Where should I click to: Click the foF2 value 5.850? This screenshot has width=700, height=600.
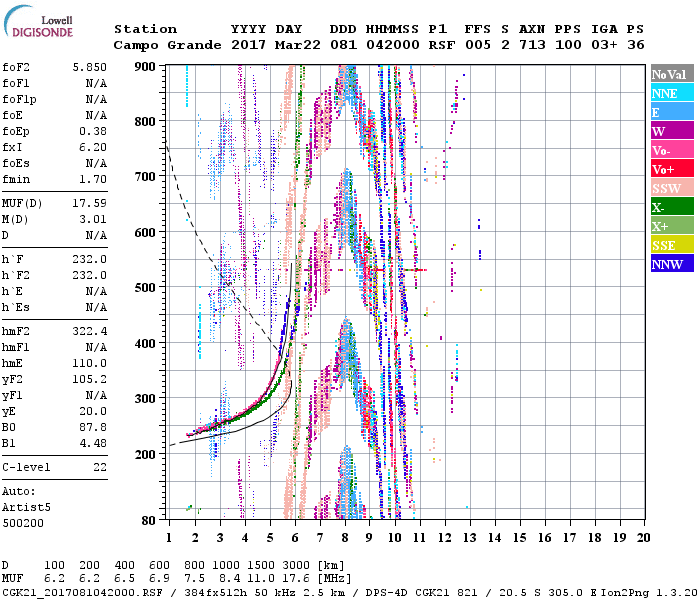pyautogui.click(x=90, y=67)
